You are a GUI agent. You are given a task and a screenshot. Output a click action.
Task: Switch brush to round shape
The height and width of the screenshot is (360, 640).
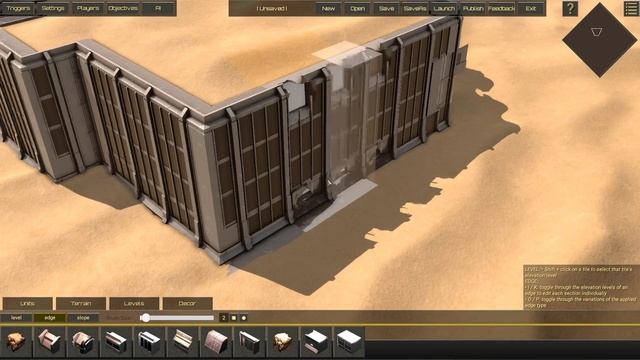[x=244, y=318]
